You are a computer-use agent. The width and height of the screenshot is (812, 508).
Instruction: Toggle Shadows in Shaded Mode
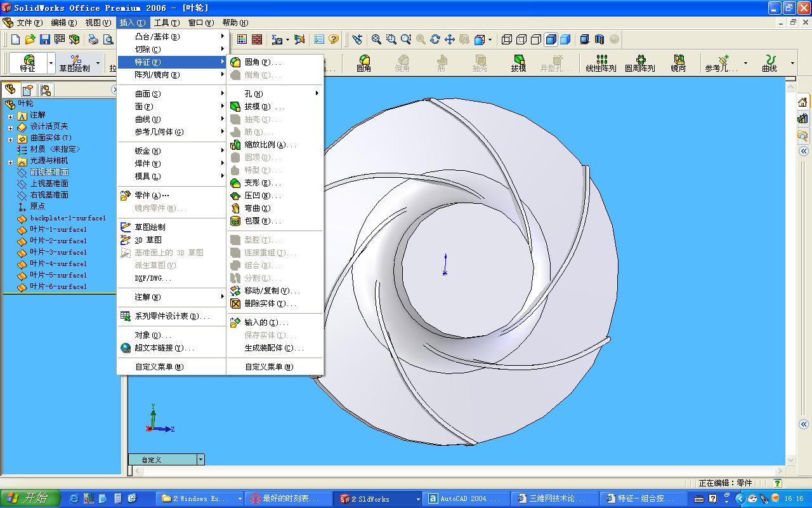pos(585,39)
